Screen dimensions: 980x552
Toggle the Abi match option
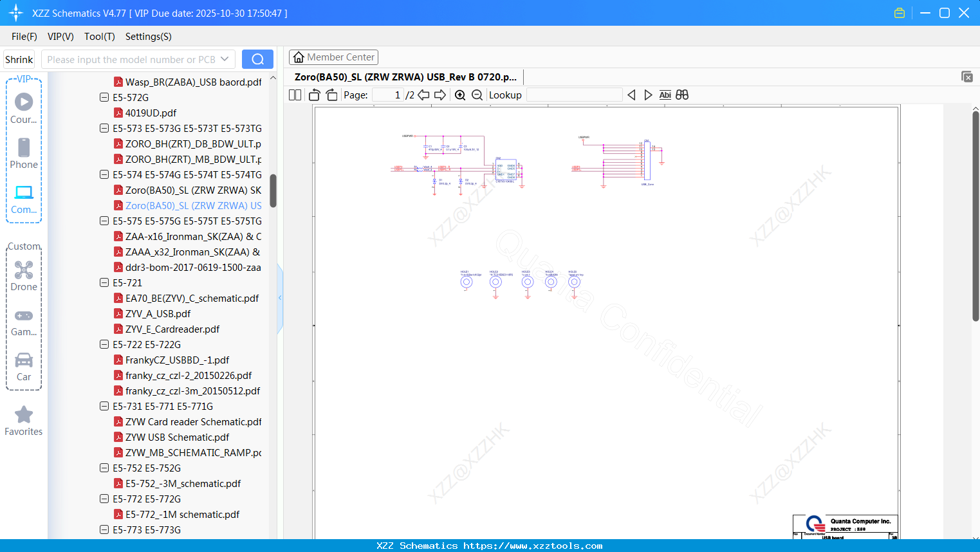click(x=665, y=95)
